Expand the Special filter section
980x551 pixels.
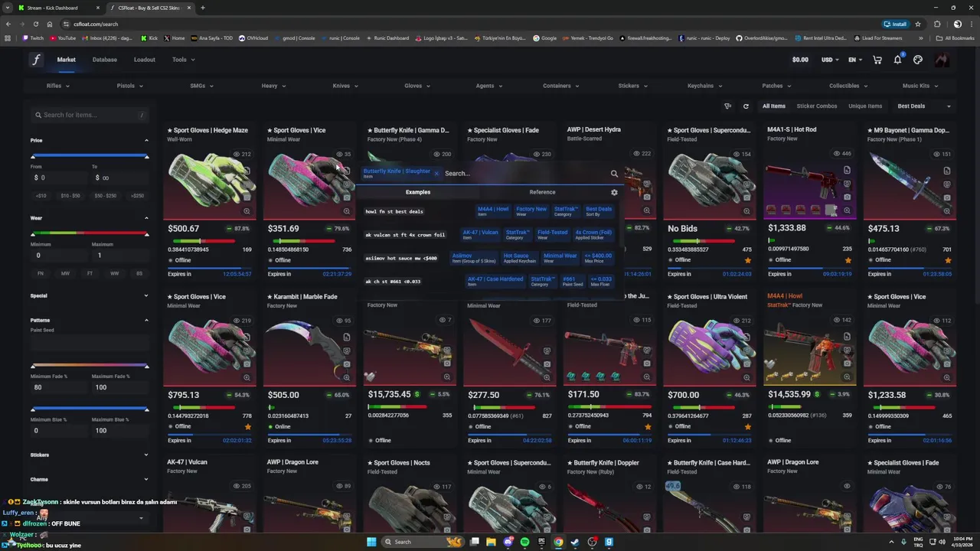[x=146, y=295]
